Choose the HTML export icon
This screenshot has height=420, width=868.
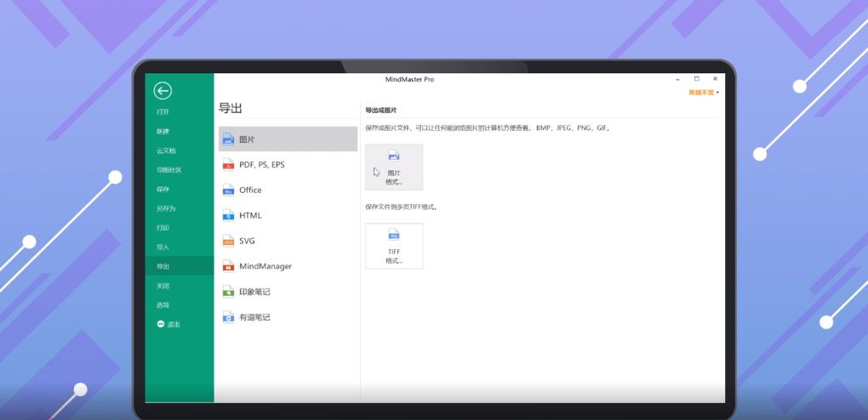228,215
